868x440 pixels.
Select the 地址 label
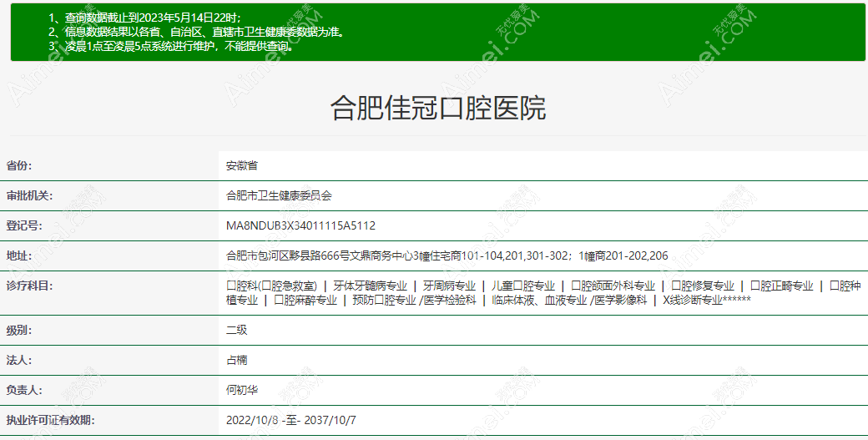click(x=19, y=255)
